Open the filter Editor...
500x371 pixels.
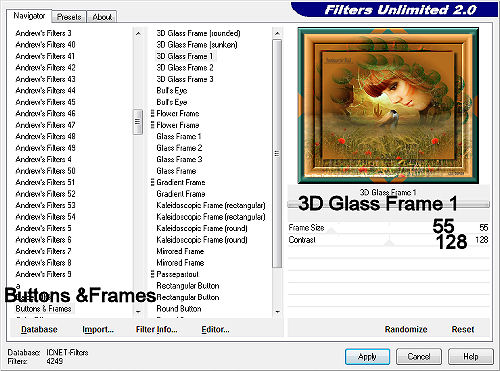tap(215, 329)
